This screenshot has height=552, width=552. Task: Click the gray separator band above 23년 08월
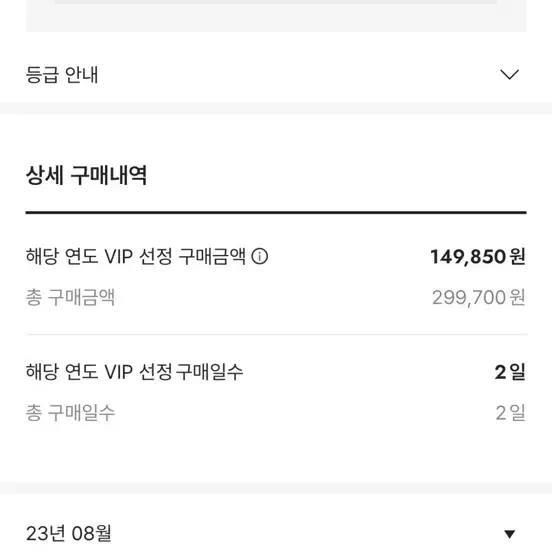(276, 488)
